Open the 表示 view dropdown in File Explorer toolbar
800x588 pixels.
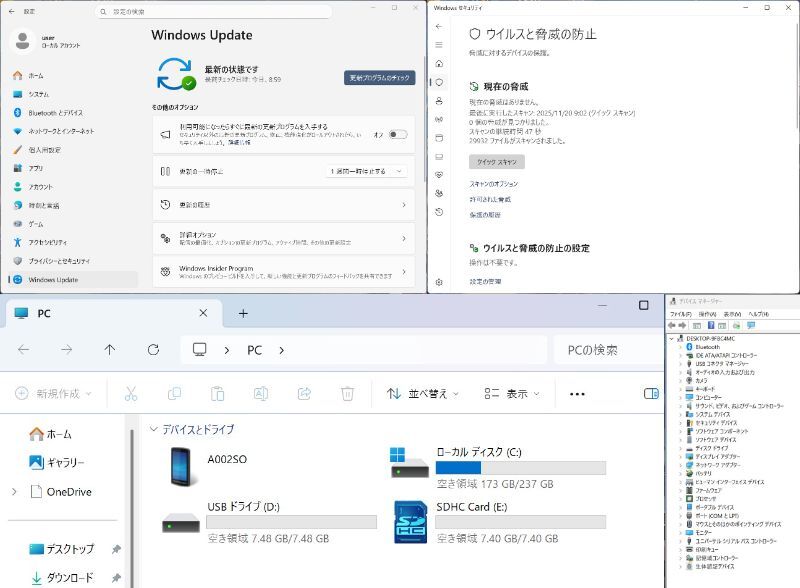point(512,394)
